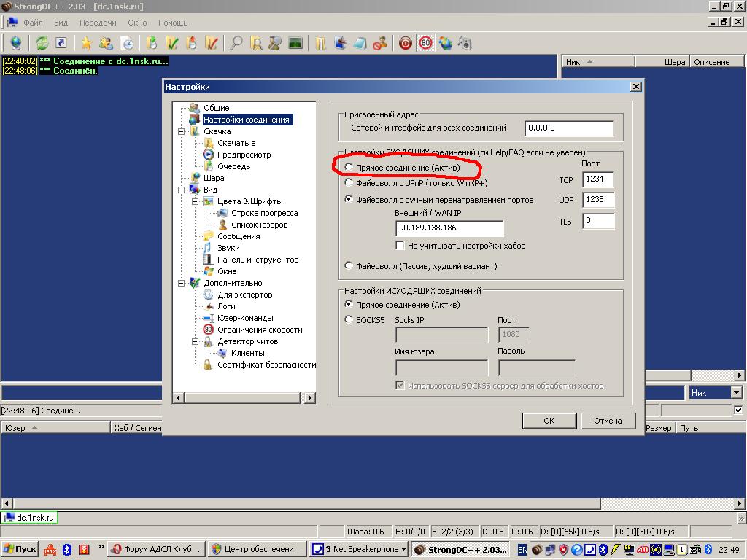Switch to dc.1nsk.ru hub tab
Image resolution: width=747 pixels, height=560 pixels.
[x=29, y=517]
